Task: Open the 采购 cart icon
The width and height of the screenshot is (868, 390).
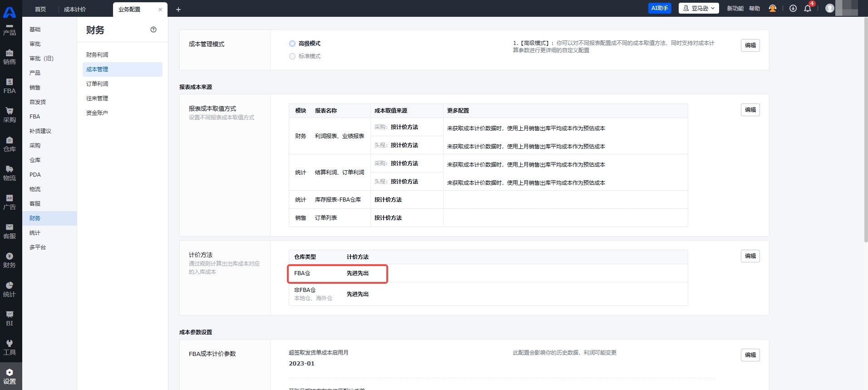Action: [10, 115]
